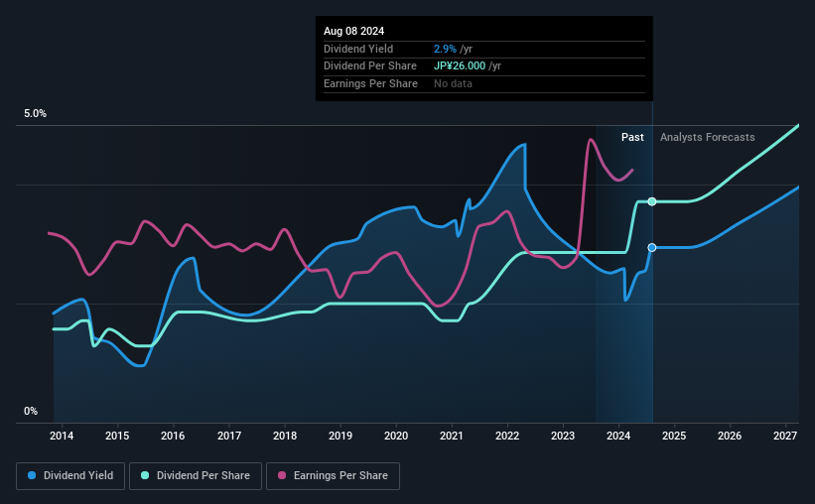
Task: Click the blue Dividend Yield legend dot
Action: click(32, 475)
